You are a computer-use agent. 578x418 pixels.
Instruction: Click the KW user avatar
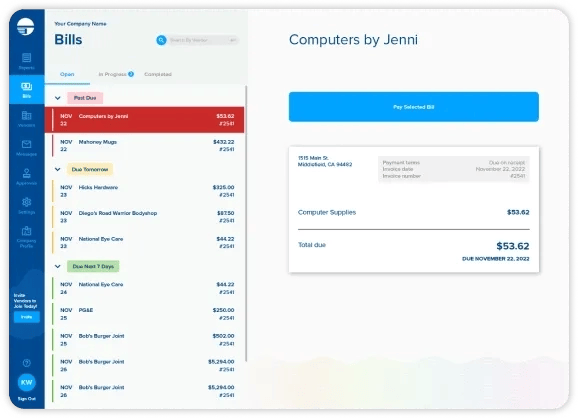tap(27, 382)
